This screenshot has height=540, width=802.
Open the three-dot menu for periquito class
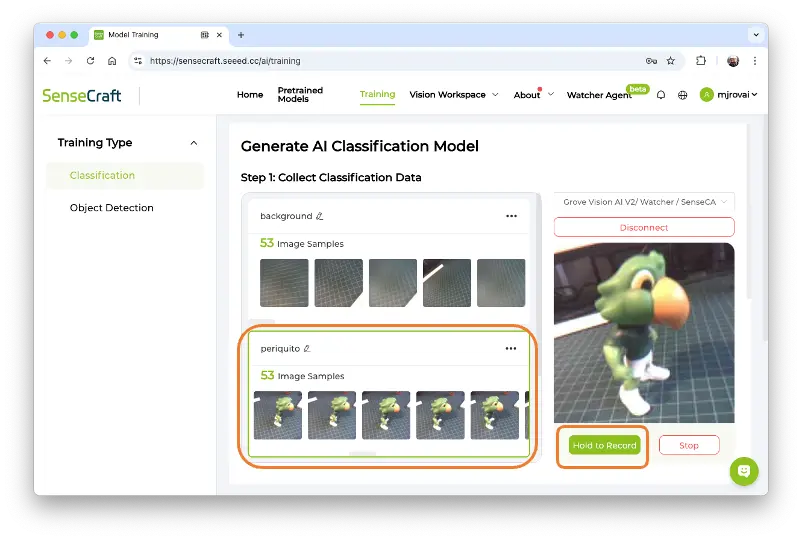point(511,349)
